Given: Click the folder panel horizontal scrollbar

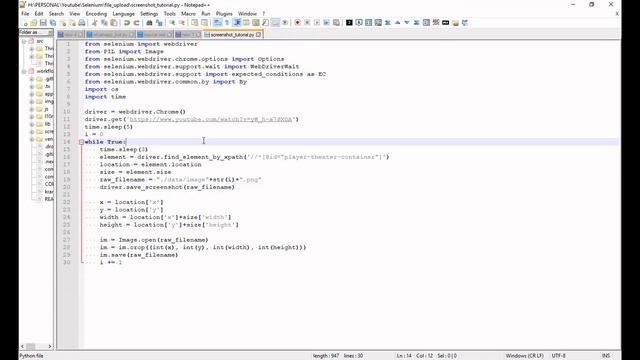Looking at the screenshot, I should 36,347.
